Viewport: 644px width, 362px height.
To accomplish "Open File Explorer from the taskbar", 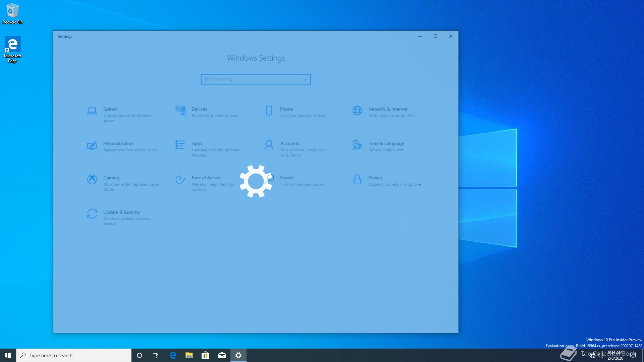I will coord(189,355).
